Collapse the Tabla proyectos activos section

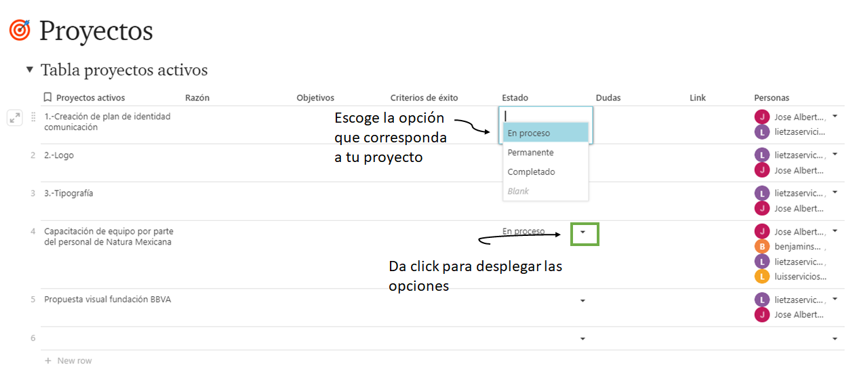tap(29, 70)
